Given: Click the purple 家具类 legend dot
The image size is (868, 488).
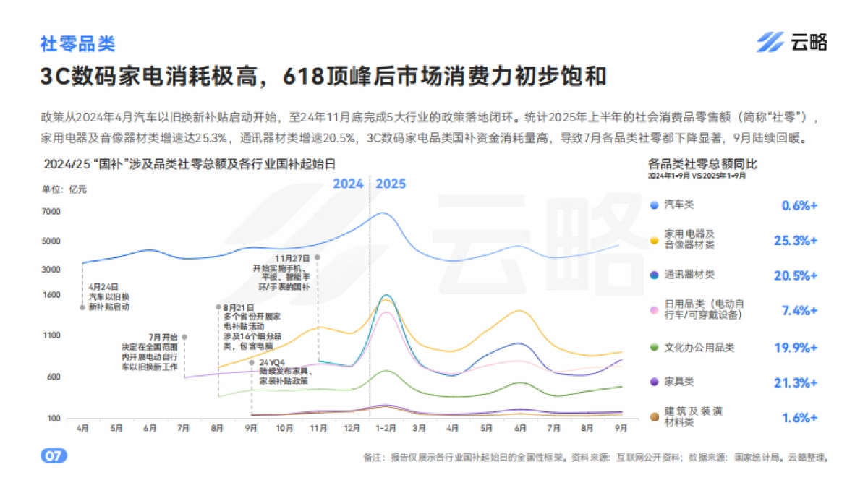Looking at the screenshot, I should [x=653, y=381].
